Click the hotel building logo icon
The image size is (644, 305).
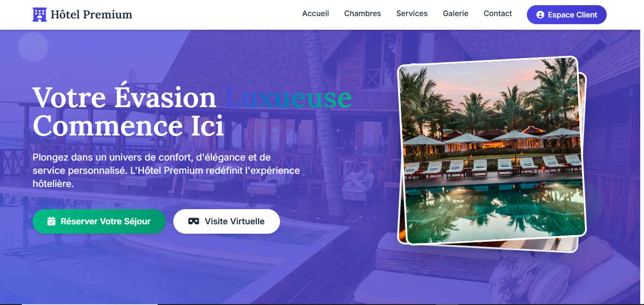[40, 15]
